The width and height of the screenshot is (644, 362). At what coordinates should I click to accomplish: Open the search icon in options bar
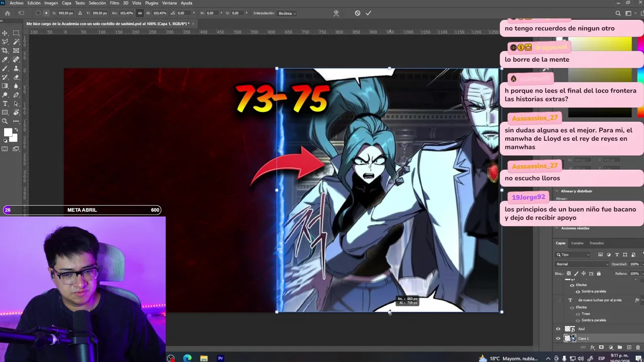[618, 13]
